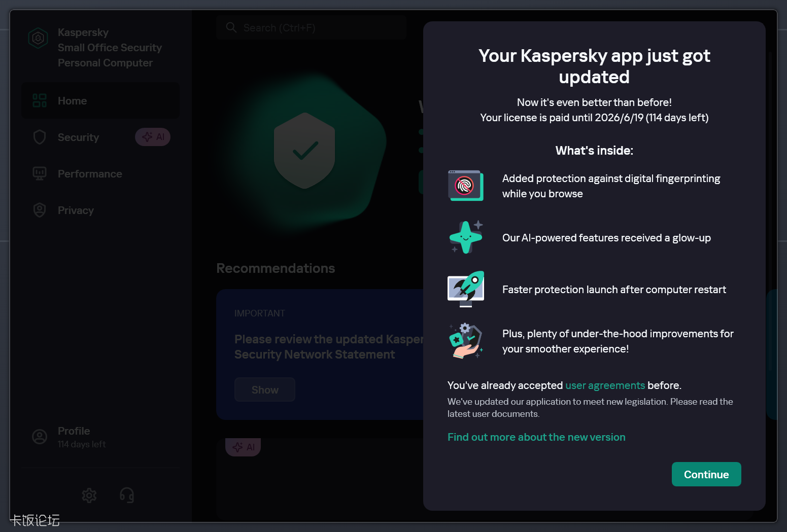Open Find out more about the new version
Viewport: 787px width, 532px height.
[x=536, y=437]
